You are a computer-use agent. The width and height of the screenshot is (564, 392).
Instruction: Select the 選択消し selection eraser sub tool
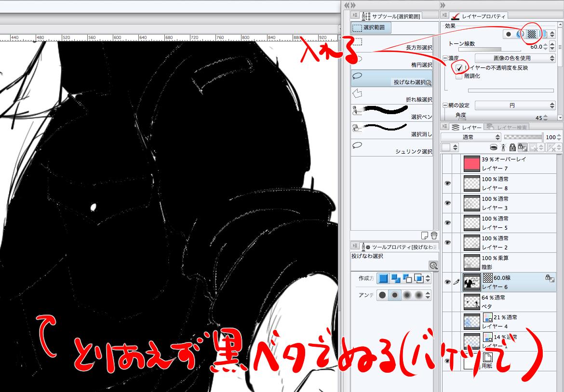[x=392, y=130]
